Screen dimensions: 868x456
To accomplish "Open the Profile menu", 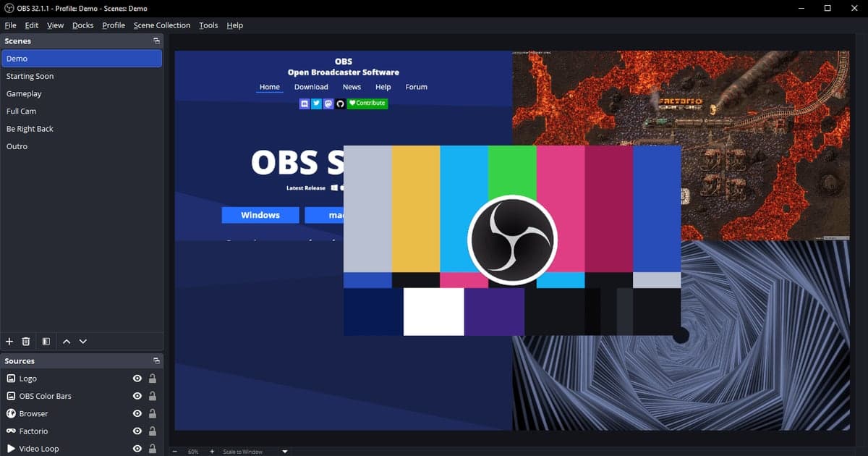I will tap(114, 25).
